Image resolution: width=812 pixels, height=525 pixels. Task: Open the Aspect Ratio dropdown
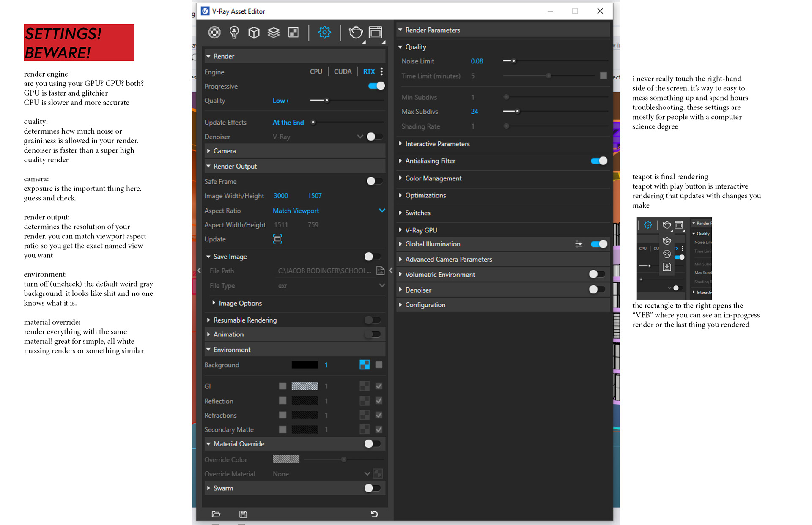tap(381, 211)
